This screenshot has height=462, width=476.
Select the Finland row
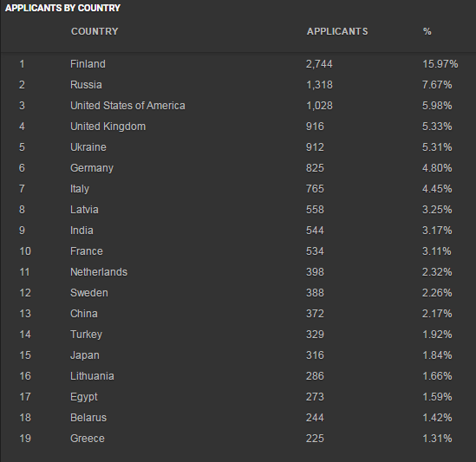click(238, 64)
